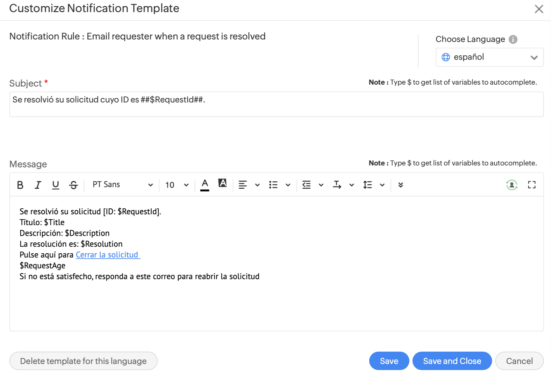The image size is (551, 392).
Task: Decrease indent with the outdent icon
Action: click(x=306, y=185)
